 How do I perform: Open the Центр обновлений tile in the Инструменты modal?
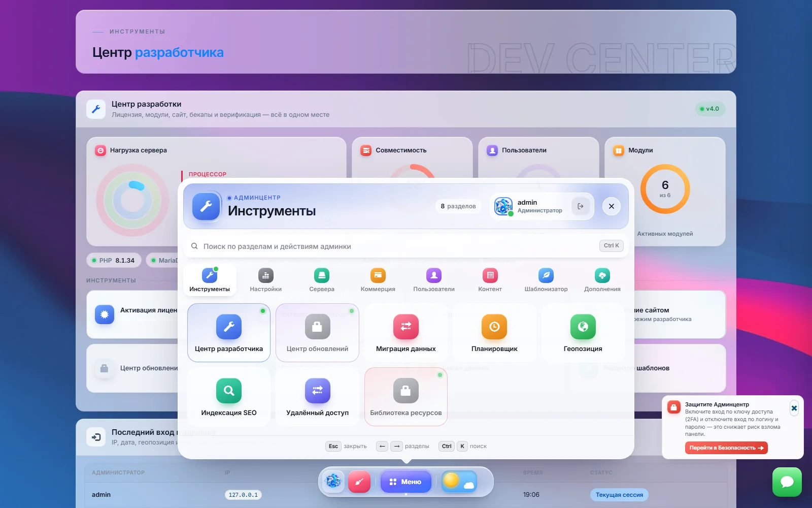317,333
